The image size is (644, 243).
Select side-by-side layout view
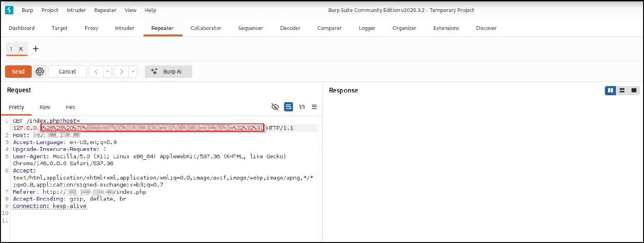coord(610,90)
